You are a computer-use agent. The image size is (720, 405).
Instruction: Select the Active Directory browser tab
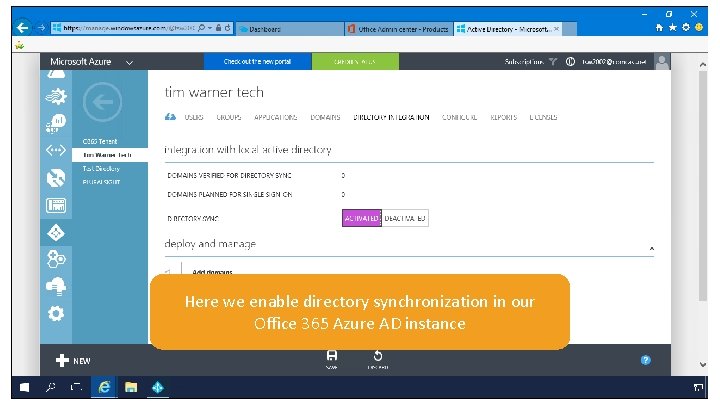click(508, 29)
